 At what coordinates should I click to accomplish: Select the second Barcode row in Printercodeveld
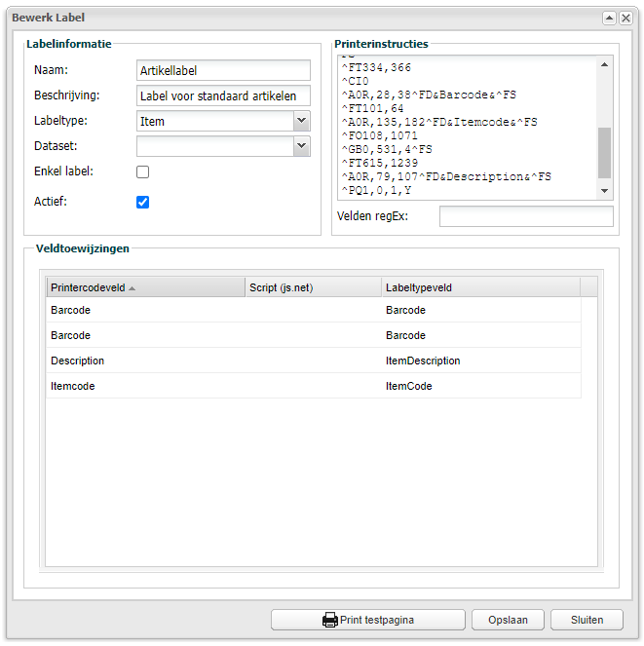146,335
